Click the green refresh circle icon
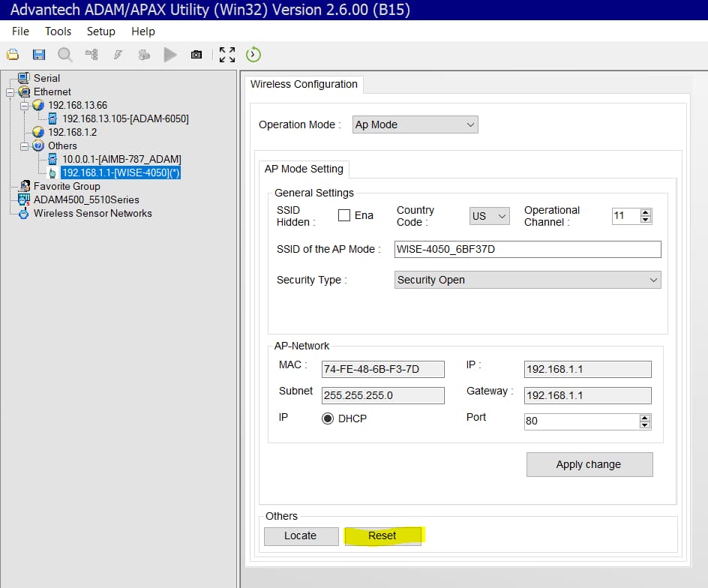Image resolution: width=708 pixels, height=588 pixels. pyautogui.click(x=253, y=55)
